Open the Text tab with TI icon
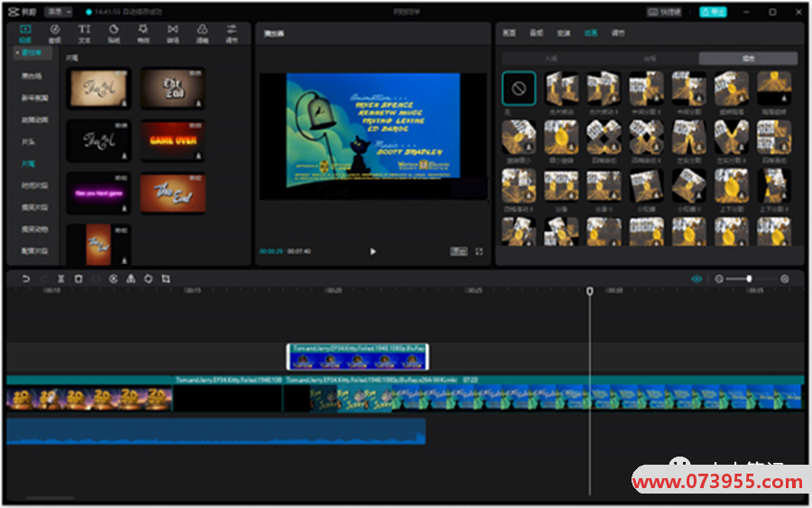Image resolution: width=812 pixels, height=508 pixels. (x=84, y=33)
